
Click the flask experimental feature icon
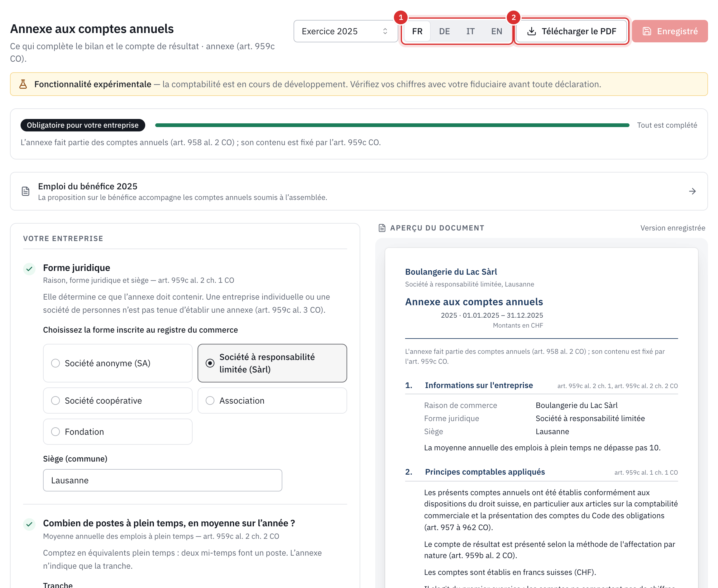point(23,84)
